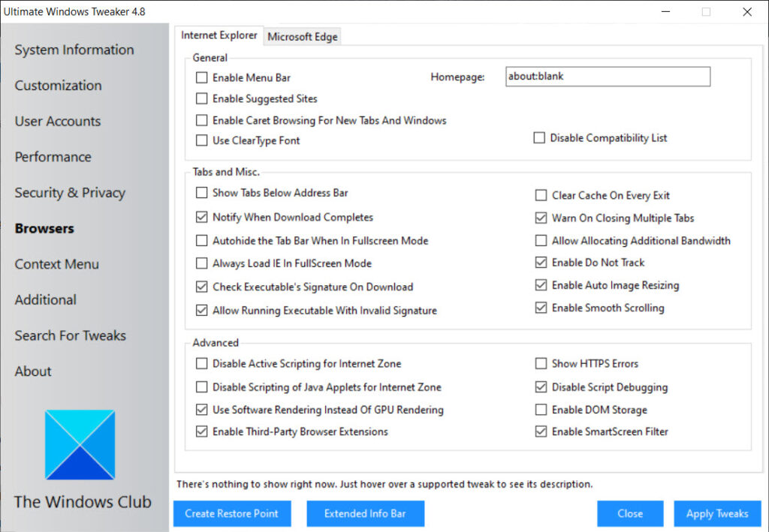Open Security & Privacy section

(x=70, y=193)
